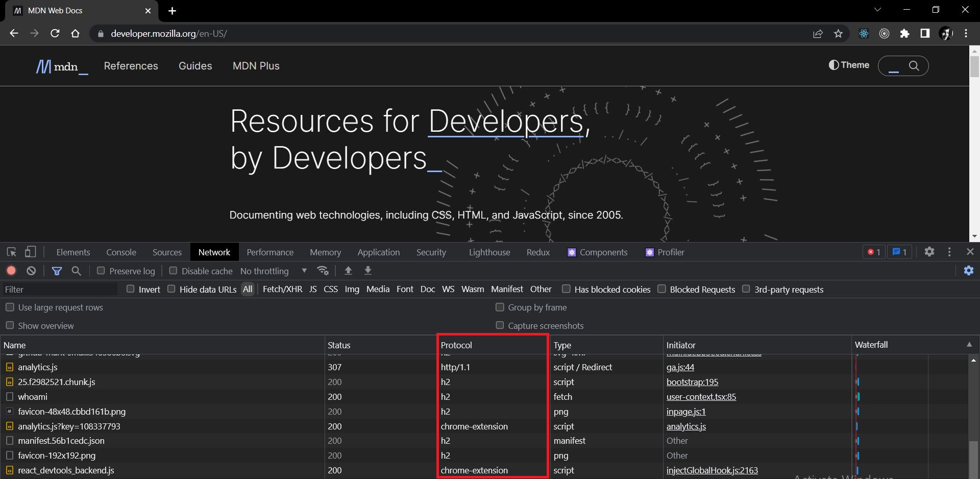Open DevTools settings gear

[929, 252]
